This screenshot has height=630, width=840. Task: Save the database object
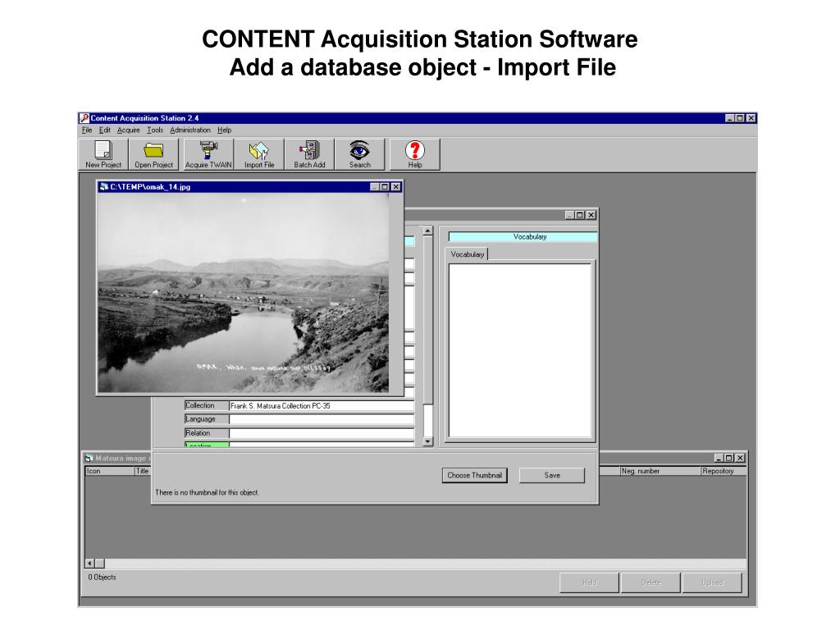click(552, 475)
